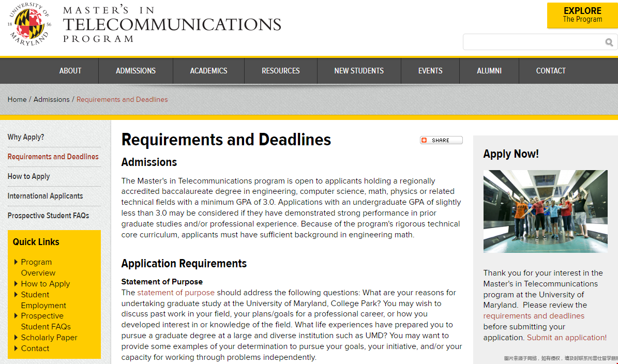Screen dimensions: 618x364
Task: Click the Share button with plus icon
Action: coord(441,140)
